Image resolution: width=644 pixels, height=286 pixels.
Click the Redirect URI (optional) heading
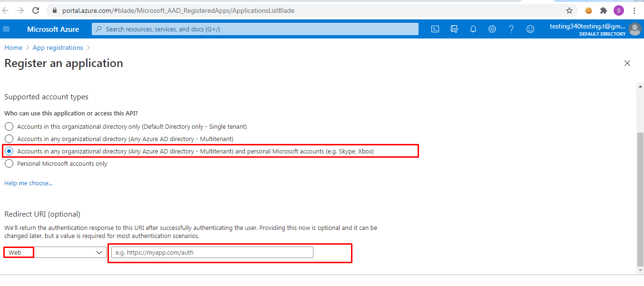coord(42,214)
